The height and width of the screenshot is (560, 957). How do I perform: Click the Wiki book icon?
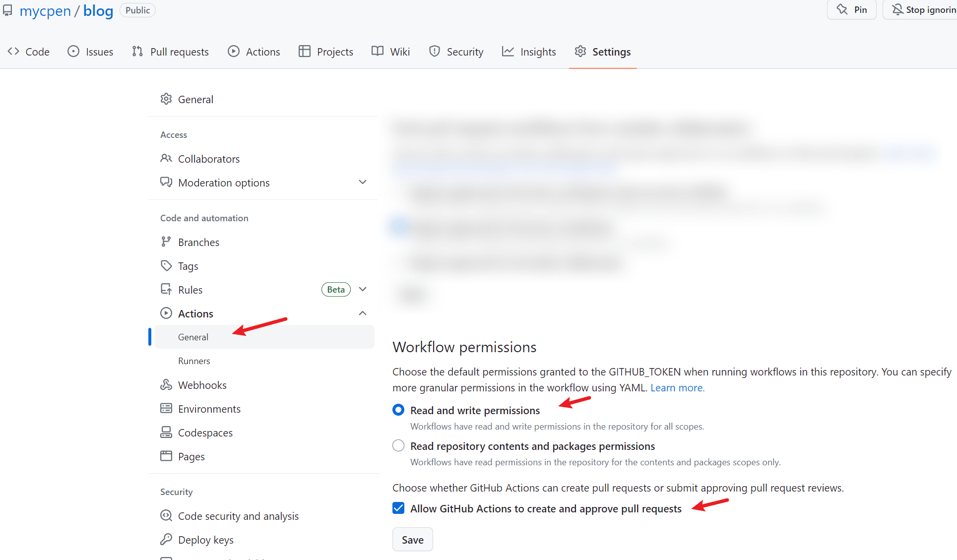pos(378,51)
